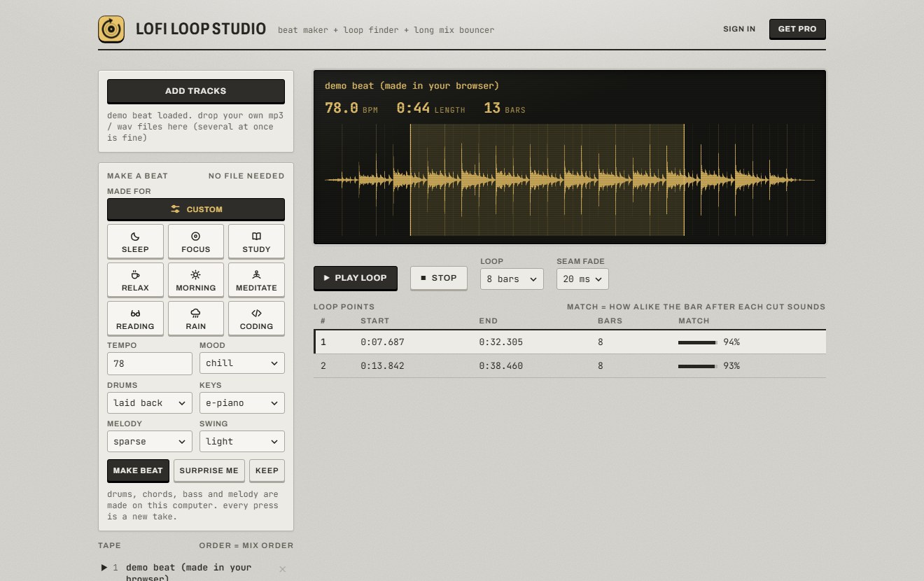Image resolution: width=924 pixels, height=581 pixels.
Task: Select loop point row 2 starting 0:13.842
Action: pyautogui.click(x=570, y=366)
